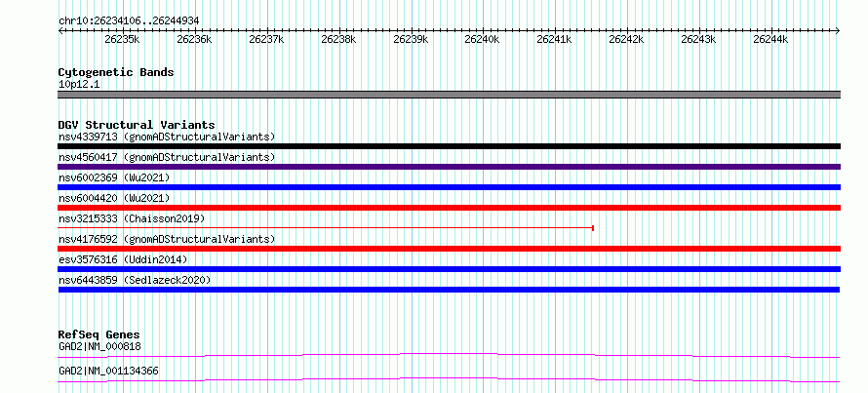The height and width of the screenshot is (393, 868).
Task: Select the nsv6004420 (Wu2021) label
Action: [114, 198]
